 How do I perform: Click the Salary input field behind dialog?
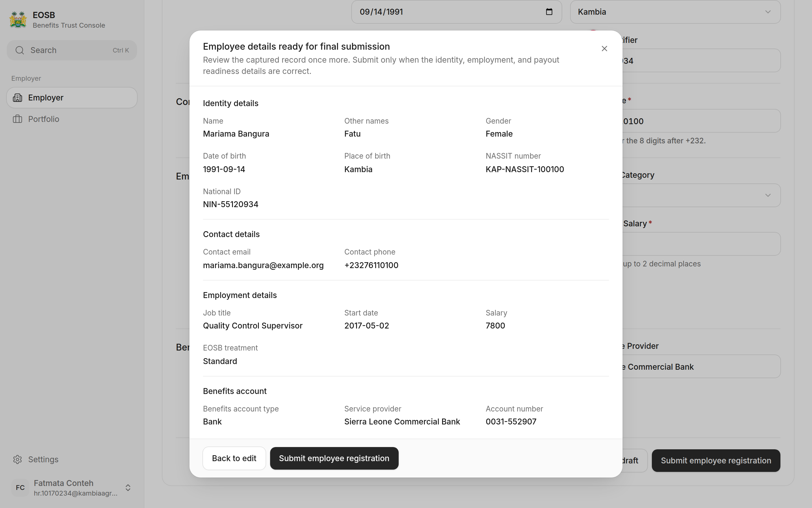(701, 244)
